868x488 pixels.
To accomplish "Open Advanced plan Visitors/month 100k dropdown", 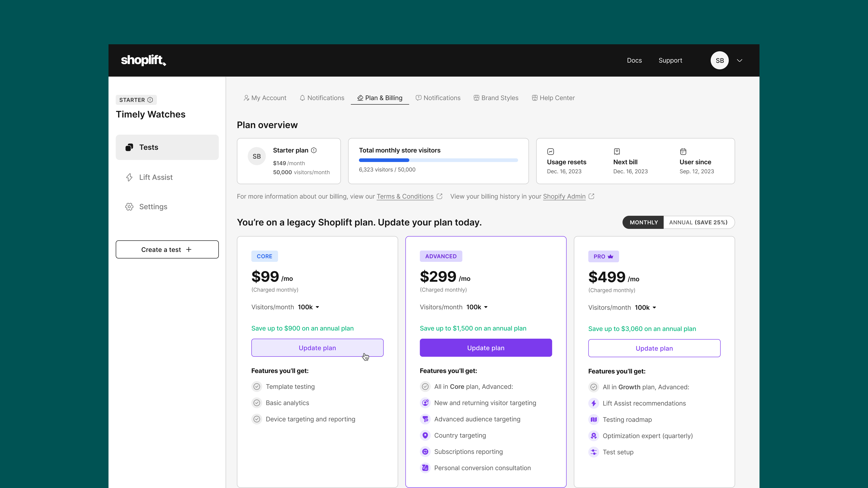I will click(477, 307).
